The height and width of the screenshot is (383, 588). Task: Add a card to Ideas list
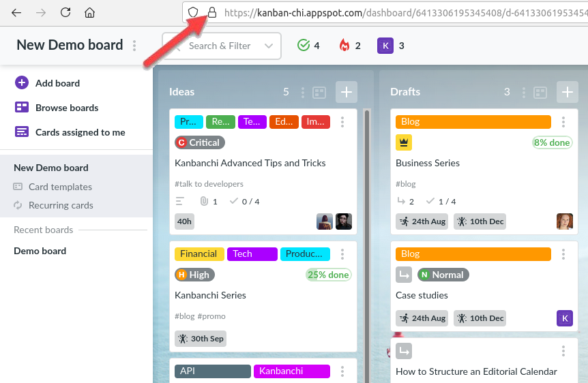click(x=346, y=92)
